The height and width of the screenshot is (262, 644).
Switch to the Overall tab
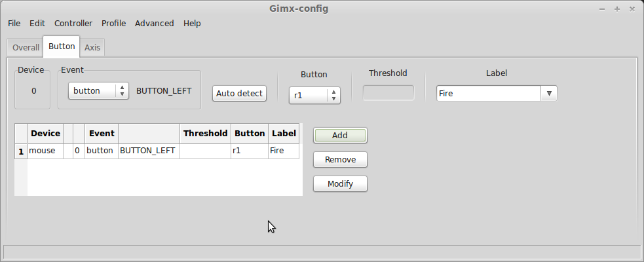click(x=26, y=47)
